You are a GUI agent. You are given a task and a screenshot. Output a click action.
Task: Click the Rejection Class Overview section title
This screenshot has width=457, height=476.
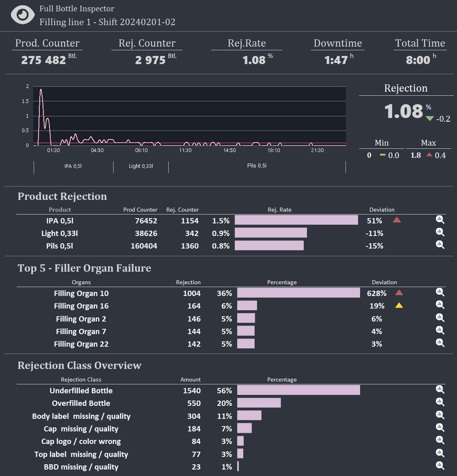[x=79, y=365]
